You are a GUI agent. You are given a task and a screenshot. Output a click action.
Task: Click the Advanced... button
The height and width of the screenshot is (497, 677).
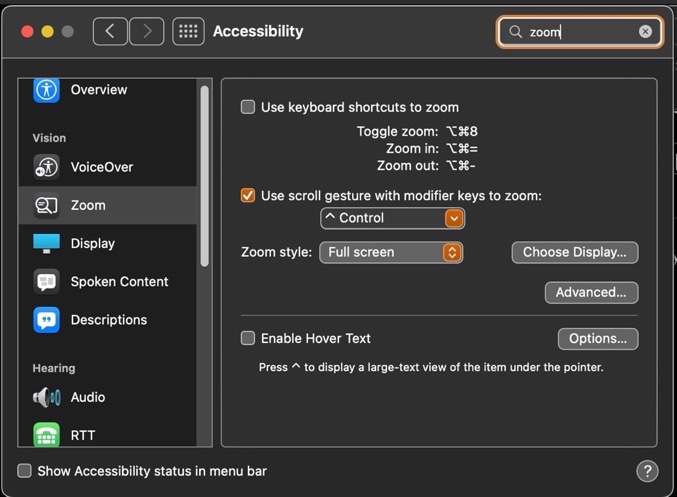(x=590, y=292)
